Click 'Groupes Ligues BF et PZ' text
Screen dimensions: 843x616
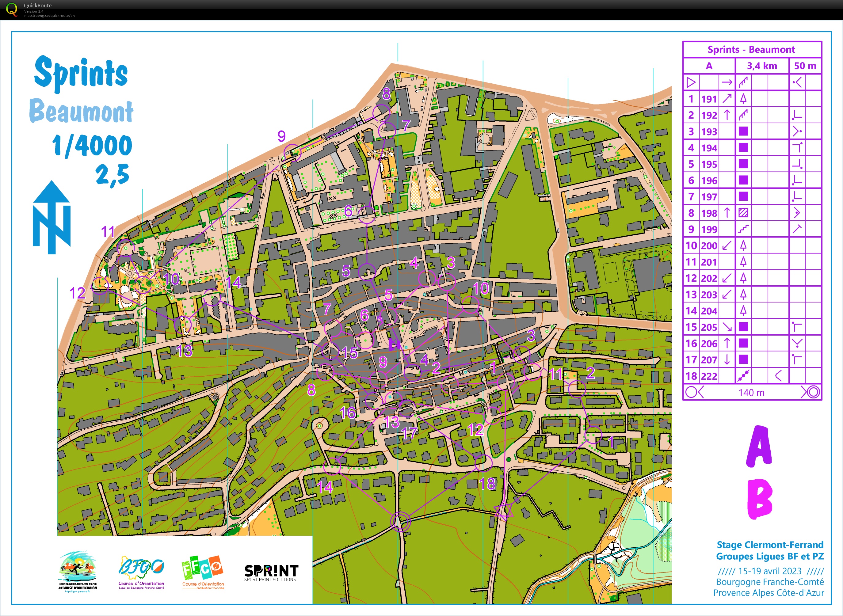click(770, 556)
